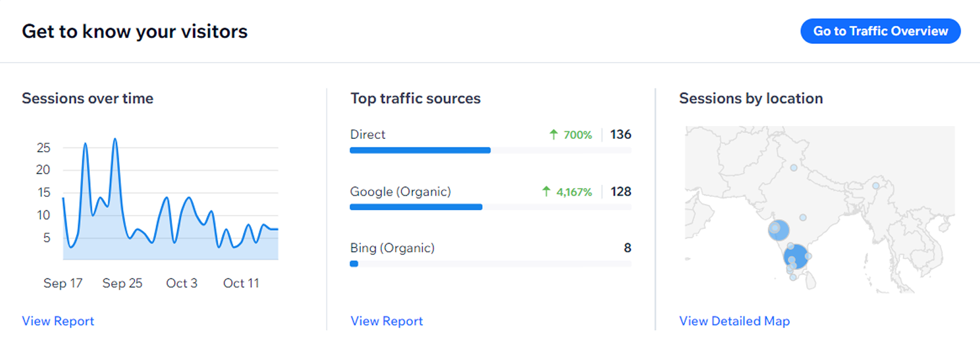Click the medium blue bubble on India's west coast

click(779, 230)
